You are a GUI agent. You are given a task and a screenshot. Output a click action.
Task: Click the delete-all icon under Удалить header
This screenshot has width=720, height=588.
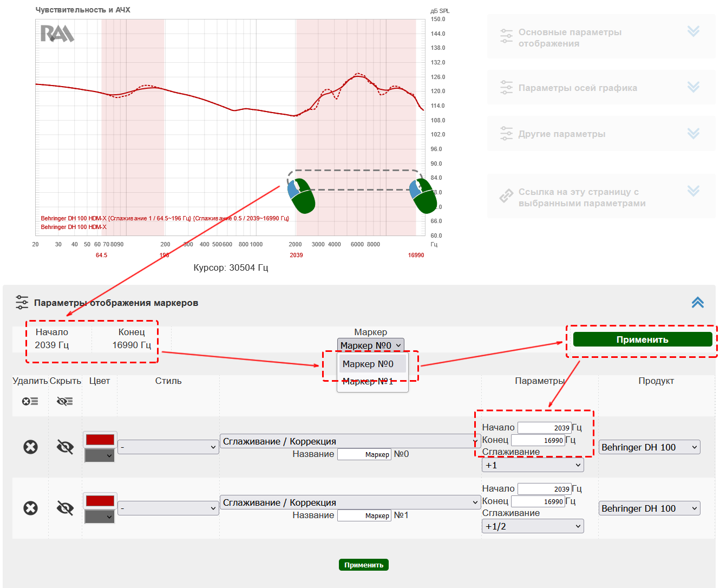pos(30,401)
